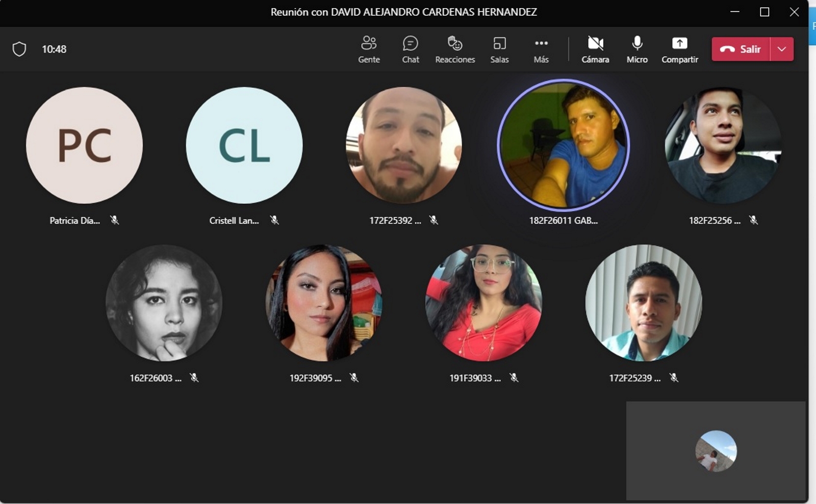The width and height of the screenshot is (816, 504).
Task: Select the participant tile 172F25239
Action: point(644,303)
